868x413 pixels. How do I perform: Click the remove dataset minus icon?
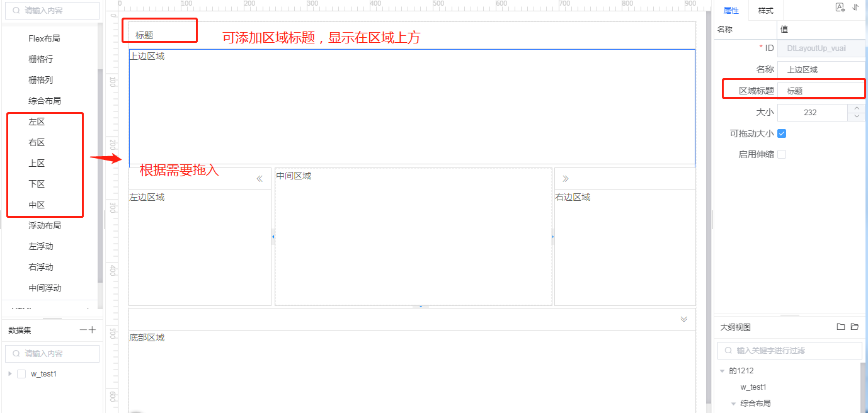tap(83, 330)
